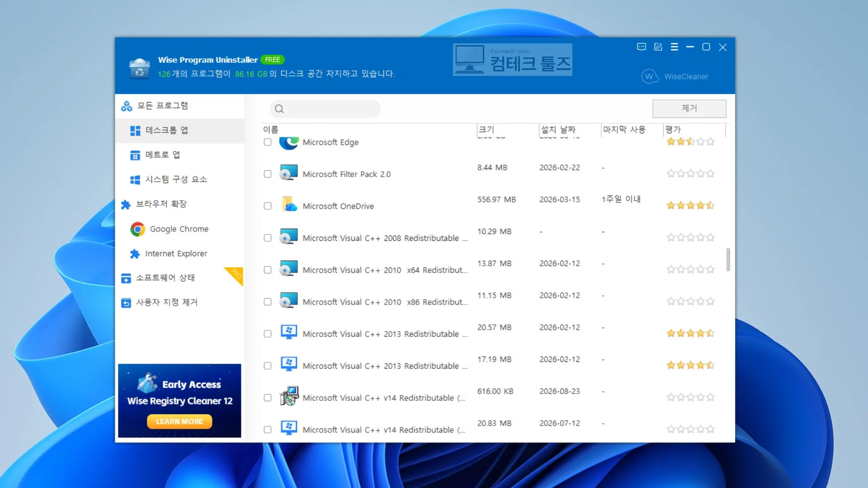868x488 pixels.
Task: Click the WiseCleaner logo link
Action: pos(675,76)
